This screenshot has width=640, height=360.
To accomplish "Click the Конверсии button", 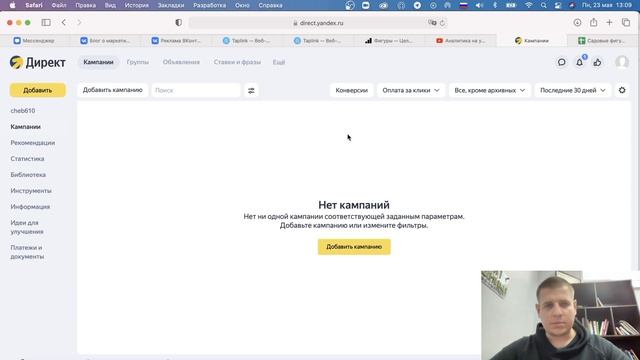I will pyautogui.click(x=351, y=90).
